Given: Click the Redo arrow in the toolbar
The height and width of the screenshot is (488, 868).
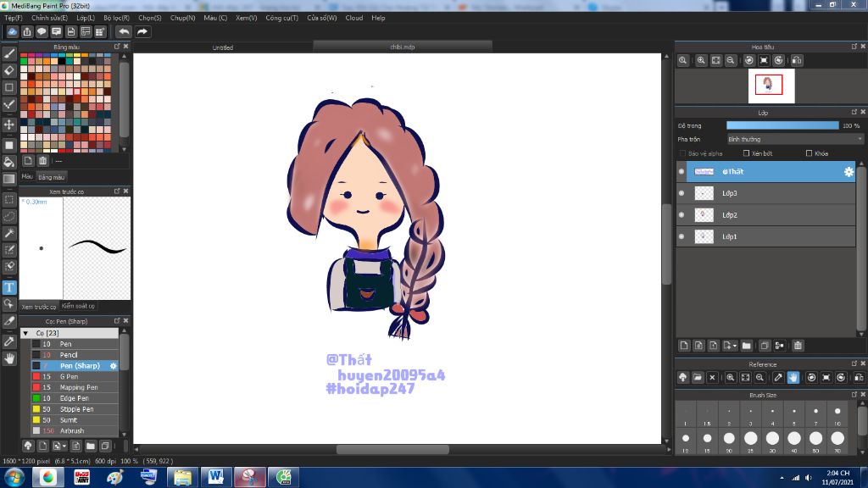Looking at the screenshot, I should 142,31.
